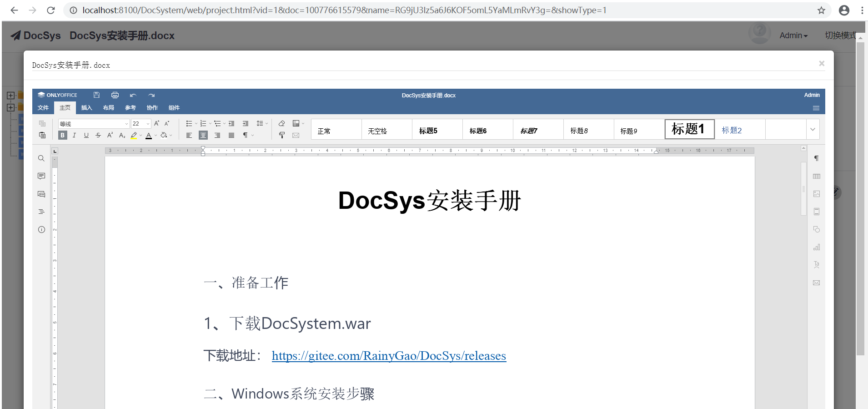Undo the last edit
Image resolution: width=868 pixels, height=409 pixels.
coord(133,95)
